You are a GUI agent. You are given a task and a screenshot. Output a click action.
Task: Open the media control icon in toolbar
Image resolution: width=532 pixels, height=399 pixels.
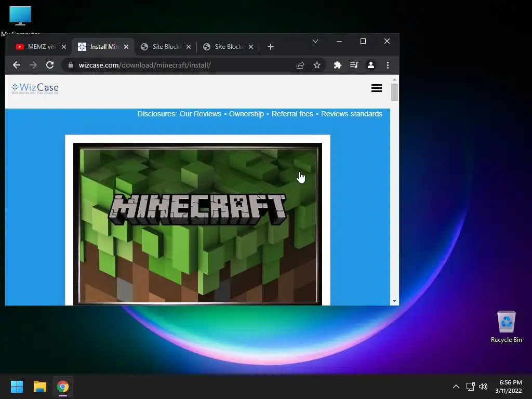click(x=354, y=65)
